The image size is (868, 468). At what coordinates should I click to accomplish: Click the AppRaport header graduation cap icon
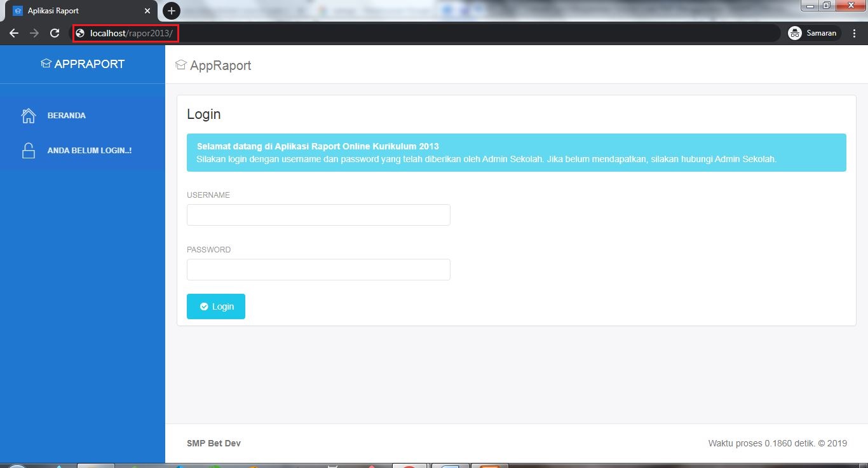click(180, 64)
